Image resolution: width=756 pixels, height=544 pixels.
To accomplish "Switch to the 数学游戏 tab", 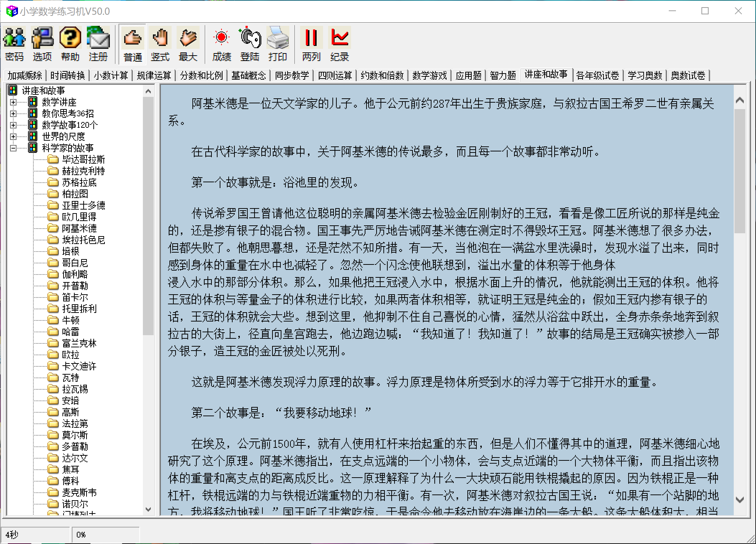I will click(x=430, y=76).
